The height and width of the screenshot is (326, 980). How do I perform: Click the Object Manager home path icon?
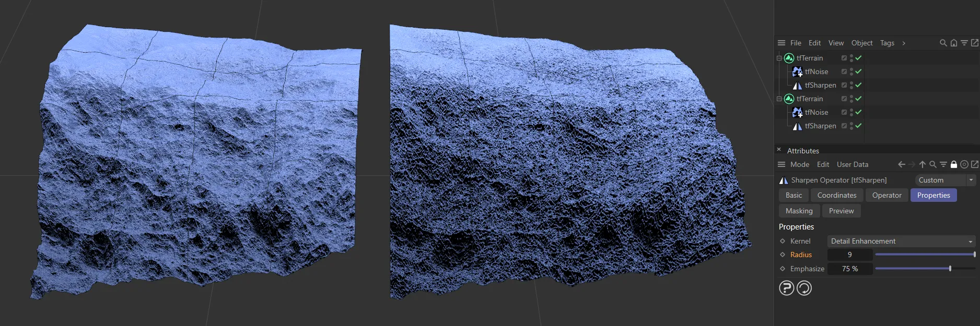[953, 43]
